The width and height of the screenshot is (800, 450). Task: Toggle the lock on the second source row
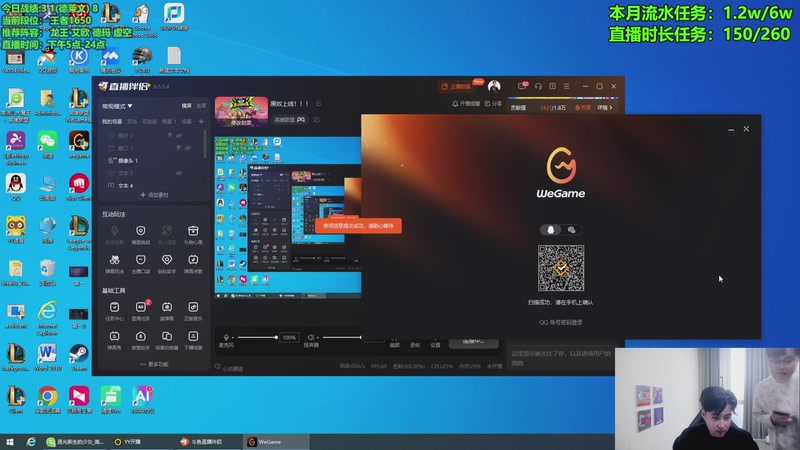[x=179, y=148]
